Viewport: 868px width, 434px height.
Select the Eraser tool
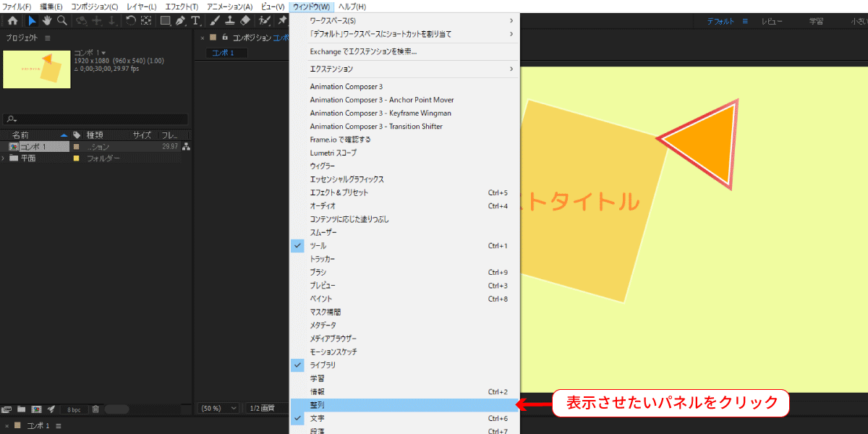[x=244, y=20]
